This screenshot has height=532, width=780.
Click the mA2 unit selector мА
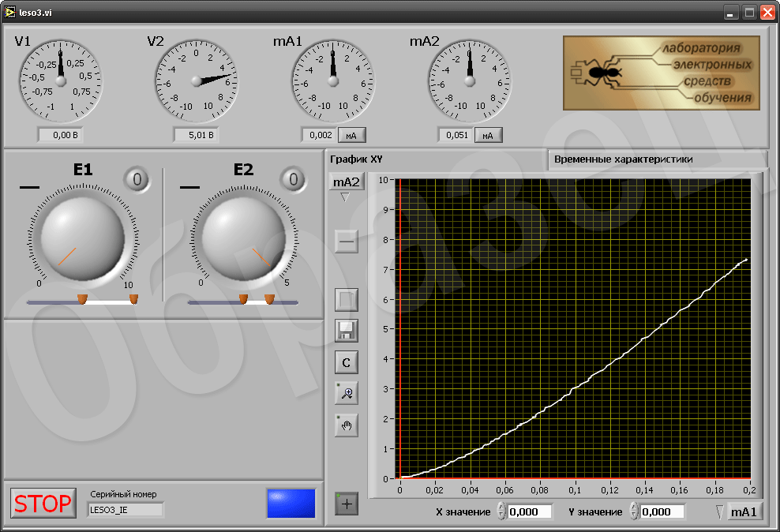pyautogui.click(x=488, y=135)
